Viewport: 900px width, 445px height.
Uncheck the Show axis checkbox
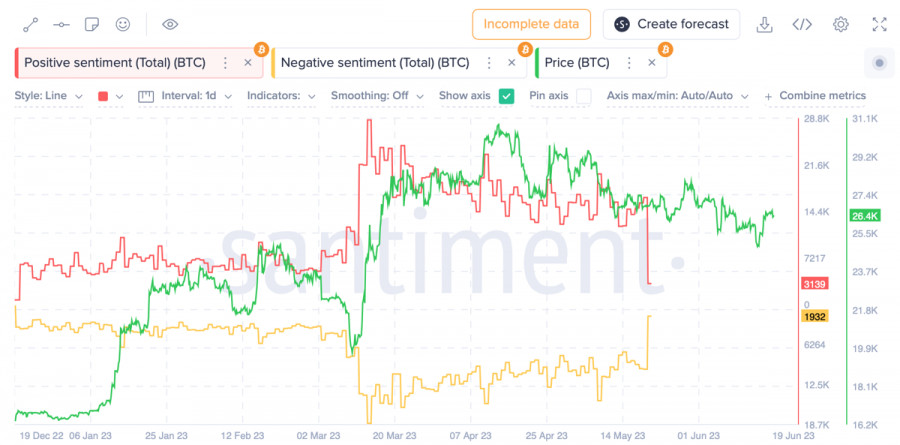(x=506, y=96)
